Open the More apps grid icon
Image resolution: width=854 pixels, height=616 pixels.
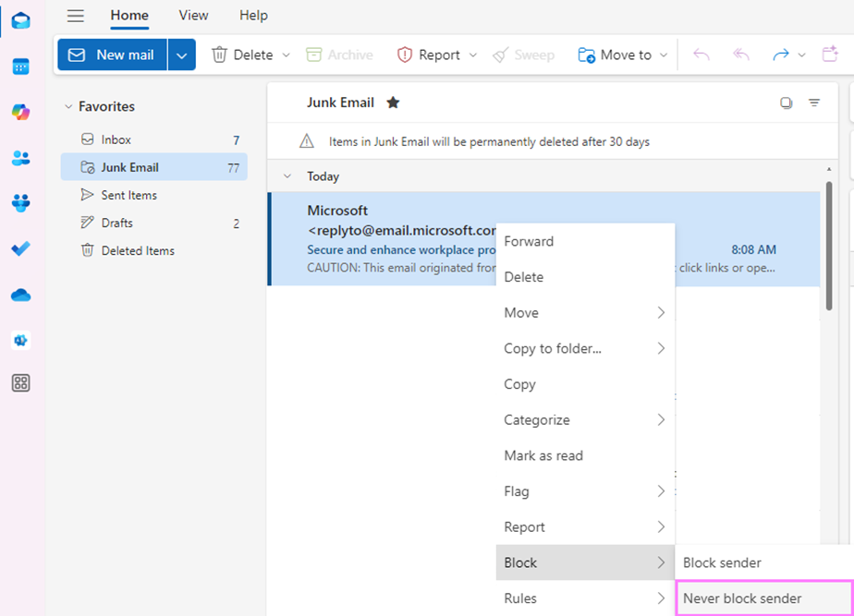[x=20, y=383]
